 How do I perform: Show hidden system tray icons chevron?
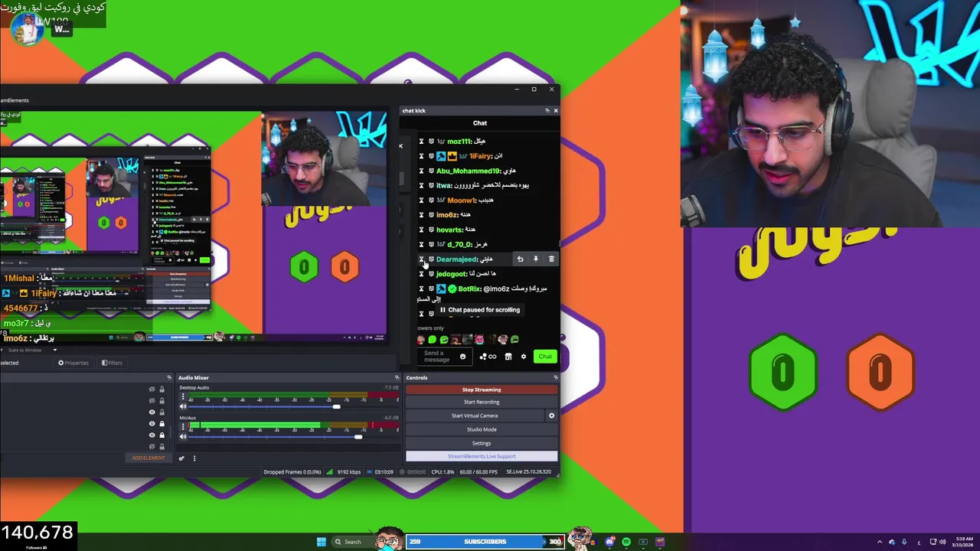coord(879,542)
